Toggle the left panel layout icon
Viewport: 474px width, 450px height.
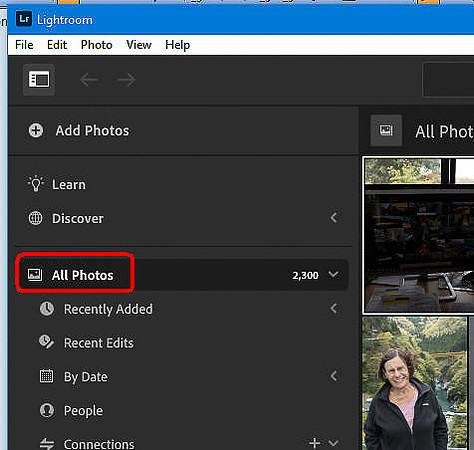coord(39,80)
